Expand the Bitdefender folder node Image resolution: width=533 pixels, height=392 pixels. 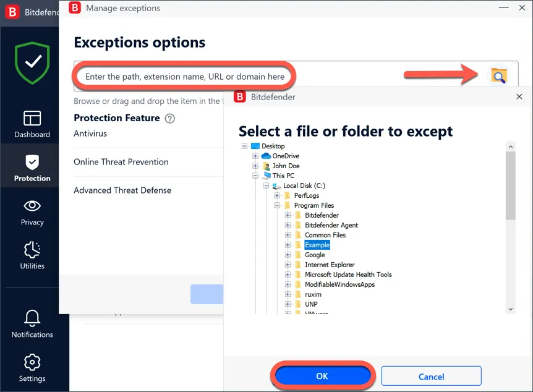[288, 215]
